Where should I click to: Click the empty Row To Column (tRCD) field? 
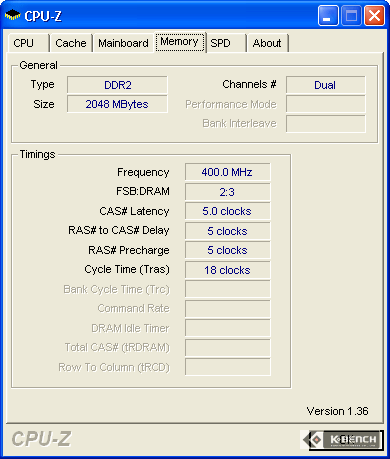coord(228,367)
